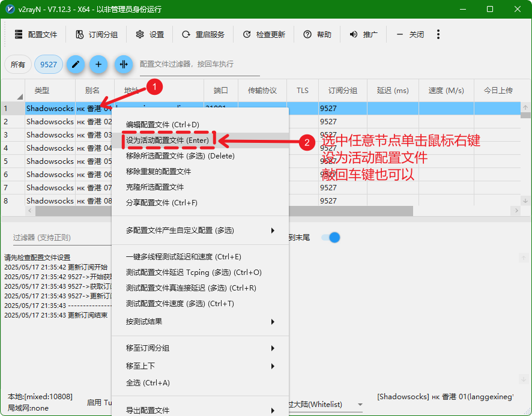
Task: Sort by the 传输协议 column header
Action: [x=262, y=90]
